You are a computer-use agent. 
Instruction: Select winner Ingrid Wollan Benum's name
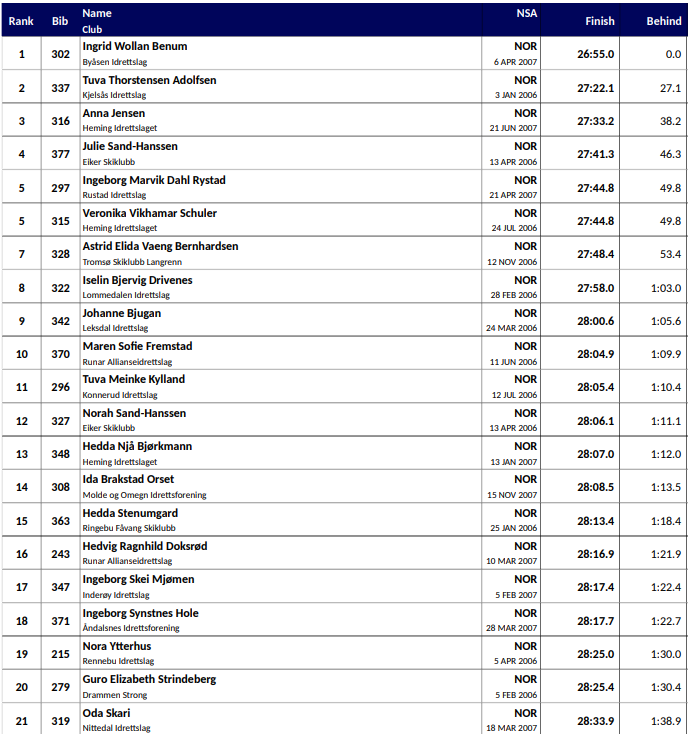click(134, 47)
